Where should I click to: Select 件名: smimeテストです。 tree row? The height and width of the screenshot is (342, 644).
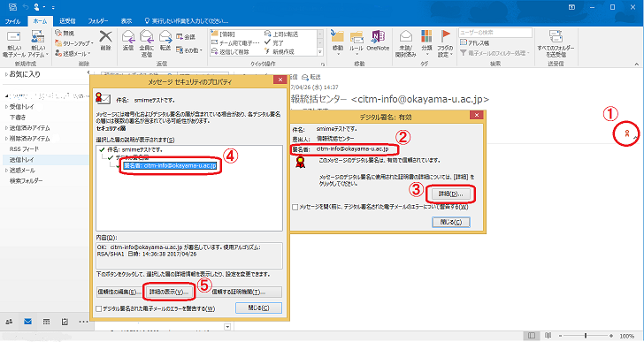134,149
